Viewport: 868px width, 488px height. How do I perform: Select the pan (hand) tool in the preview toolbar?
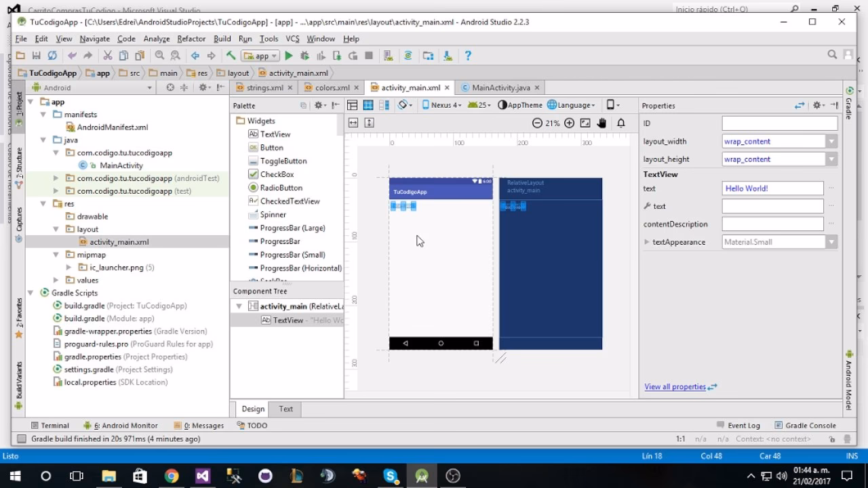click(602, 123)
